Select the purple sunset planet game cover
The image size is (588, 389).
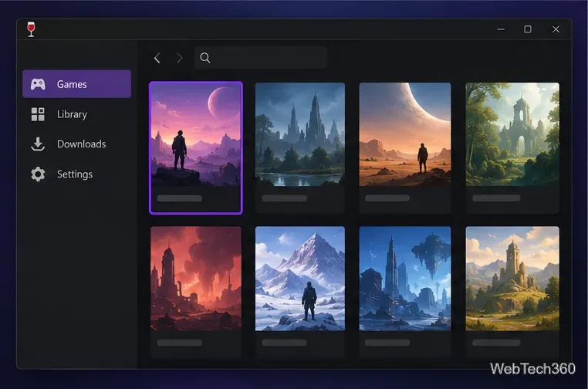tap(196, 134)
